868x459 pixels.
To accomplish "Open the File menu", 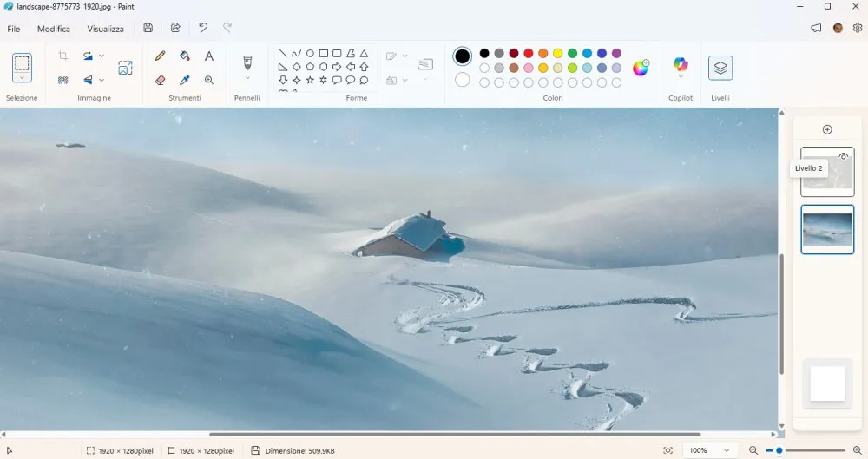I will [x=14, y=29].
